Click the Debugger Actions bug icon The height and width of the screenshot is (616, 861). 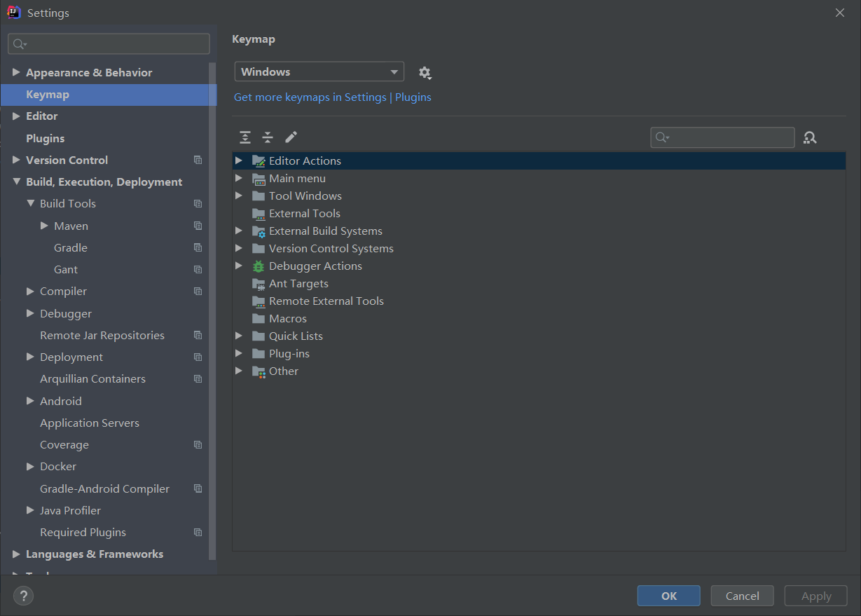[x=257, y=266]
